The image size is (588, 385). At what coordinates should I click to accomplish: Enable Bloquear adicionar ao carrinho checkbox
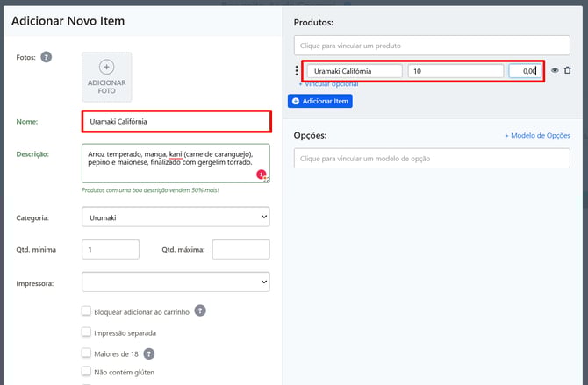tap(86, 310)
